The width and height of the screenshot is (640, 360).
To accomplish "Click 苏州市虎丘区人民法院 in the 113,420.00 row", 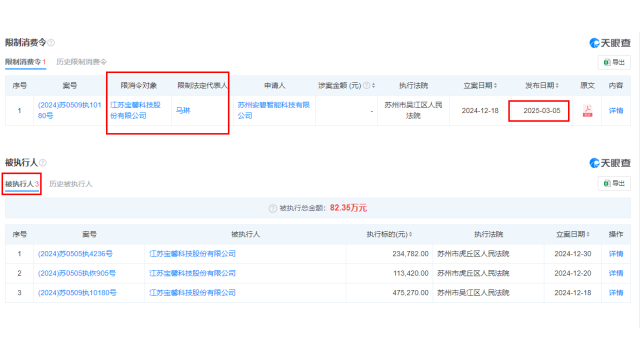I will click(473, 273).
